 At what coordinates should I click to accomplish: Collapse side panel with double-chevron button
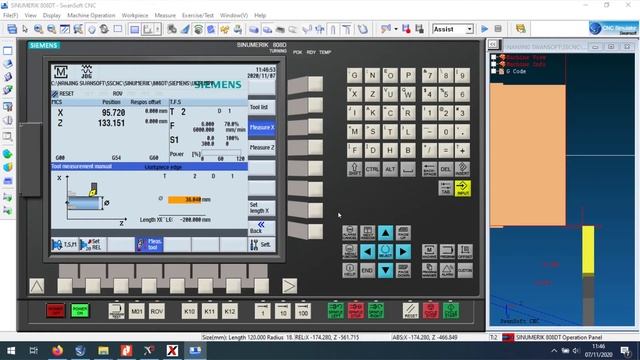(493, 44)
